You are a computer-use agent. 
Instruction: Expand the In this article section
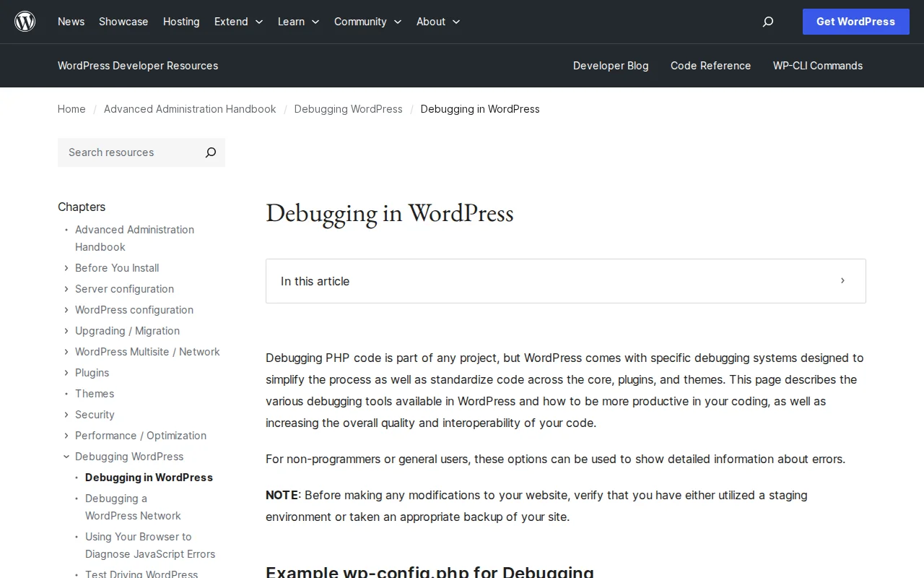pos(842,281)
